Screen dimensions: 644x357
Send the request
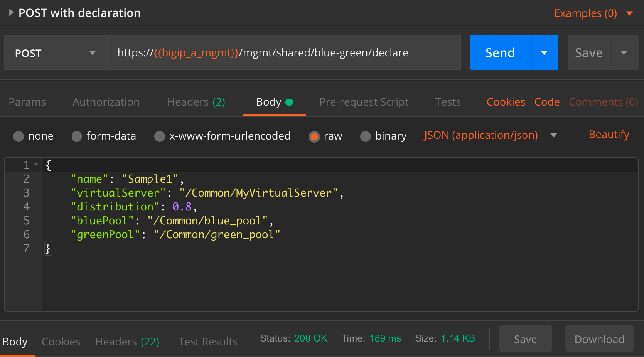tap(500, 52)
